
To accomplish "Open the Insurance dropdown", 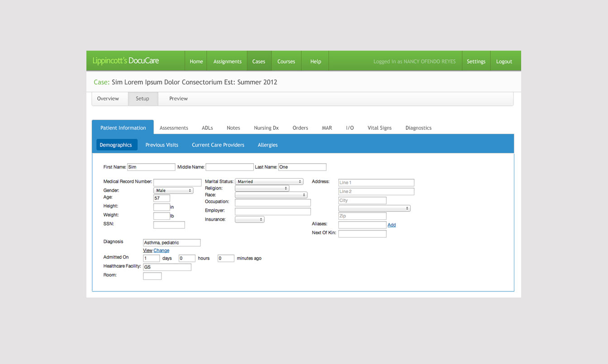I will click(x=250, y=219).
